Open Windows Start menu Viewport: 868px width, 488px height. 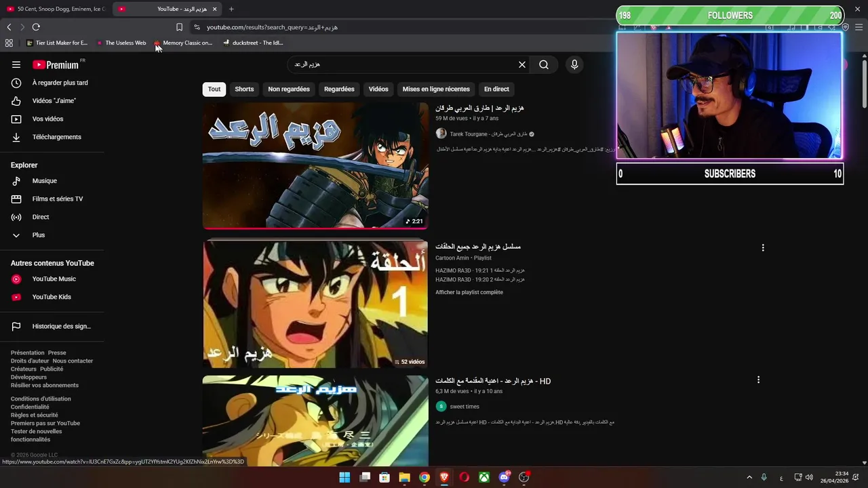(x=344, y=477)
